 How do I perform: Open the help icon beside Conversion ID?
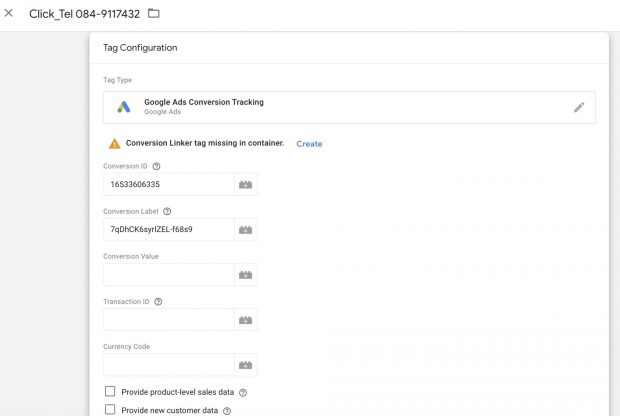click(x=157, y=166)
